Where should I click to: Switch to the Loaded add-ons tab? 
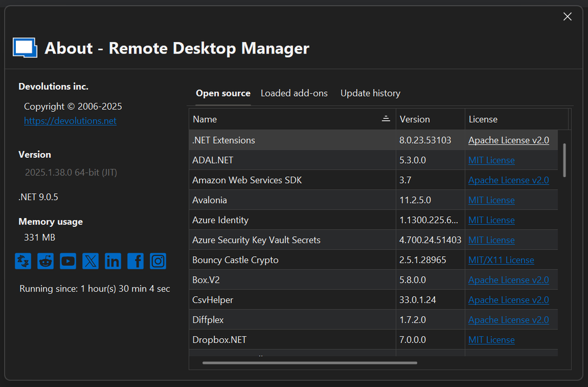[x=294, y=93]
